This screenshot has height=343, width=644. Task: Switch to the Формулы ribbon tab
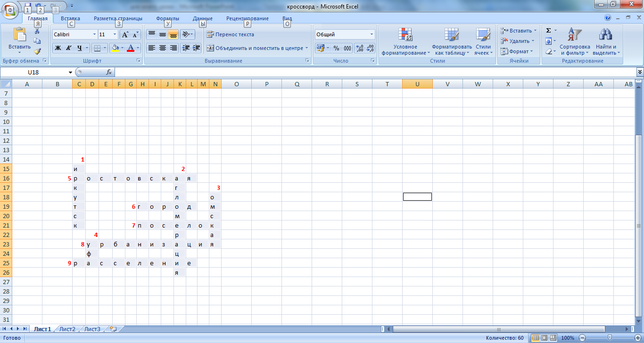point(167,18)
